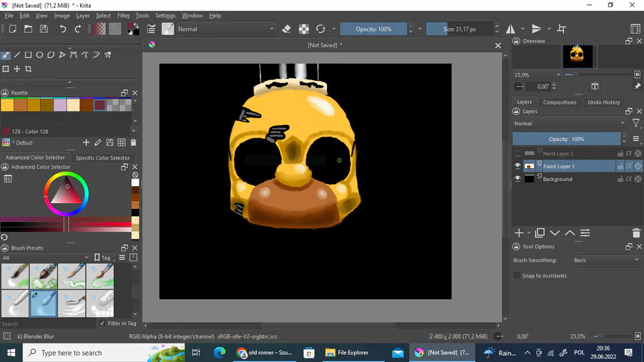Viewport: 644px width, 362px height.
Task: Save the document with floppy icon
Action: [x=44, y=29]
